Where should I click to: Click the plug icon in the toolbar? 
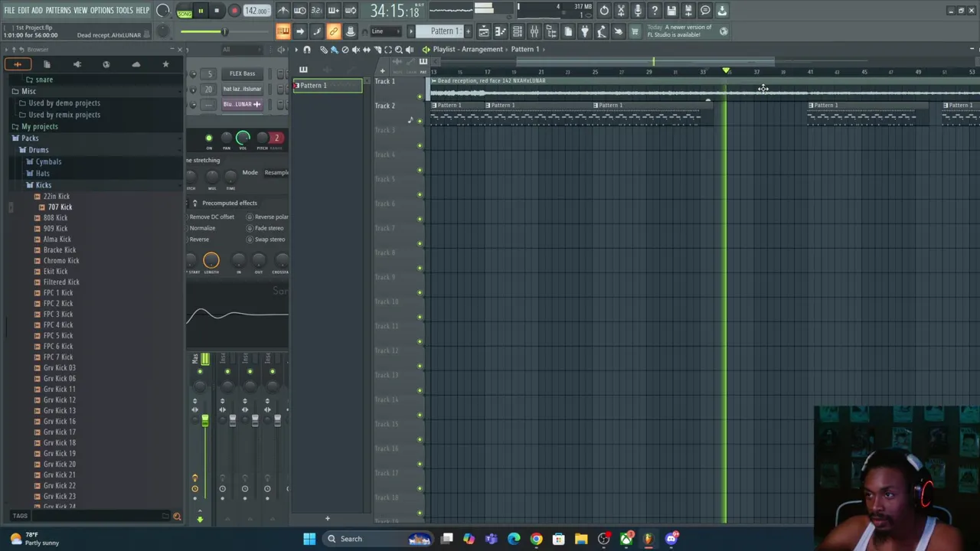[585, 31]
